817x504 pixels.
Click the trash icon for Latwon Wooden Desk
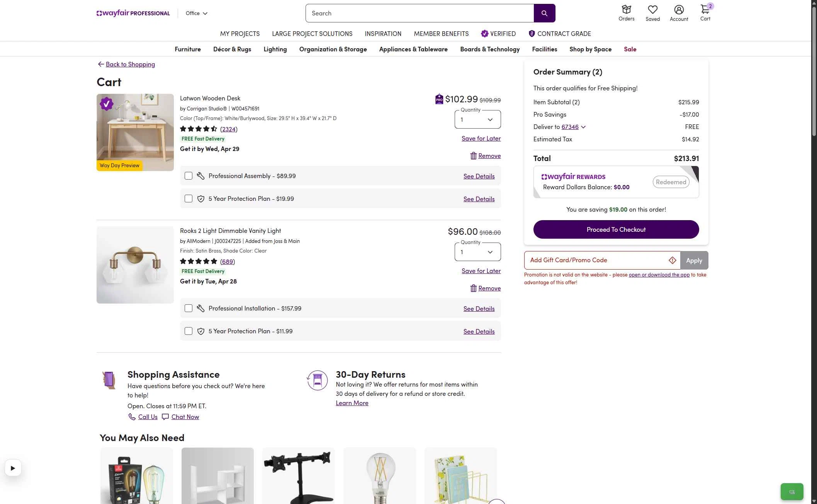coord(473,156)
